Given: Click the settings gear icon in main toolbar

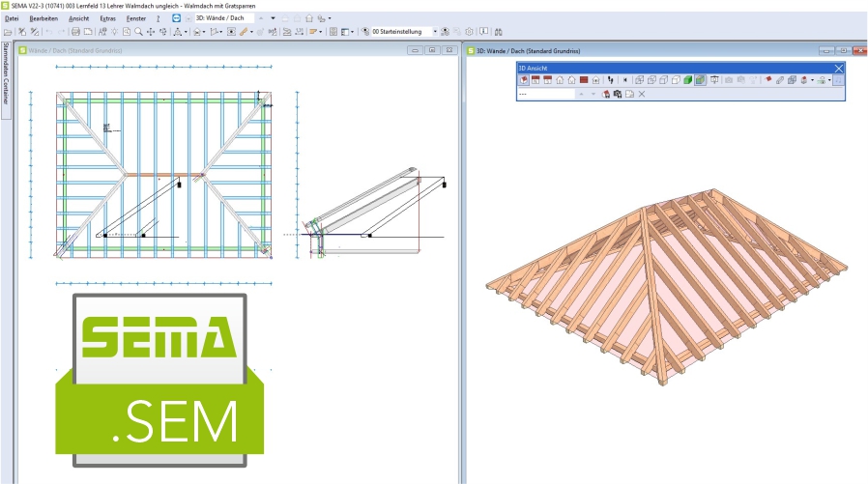Looking at the screenshot, I should (469, 32).
